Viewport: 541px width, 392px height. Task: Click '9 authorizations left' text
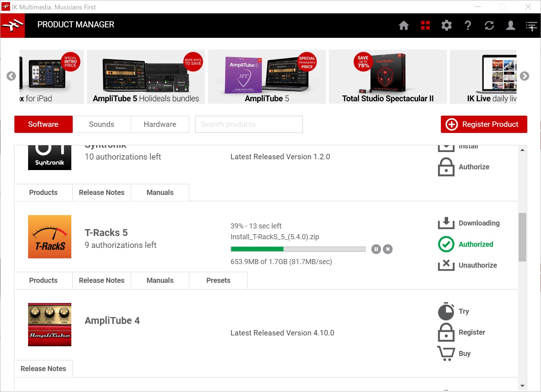[121, 245]
